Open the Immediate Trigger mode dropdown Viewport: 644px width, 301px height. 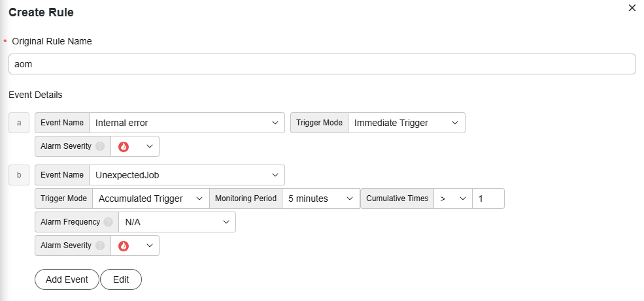click(x=407, y=123)
